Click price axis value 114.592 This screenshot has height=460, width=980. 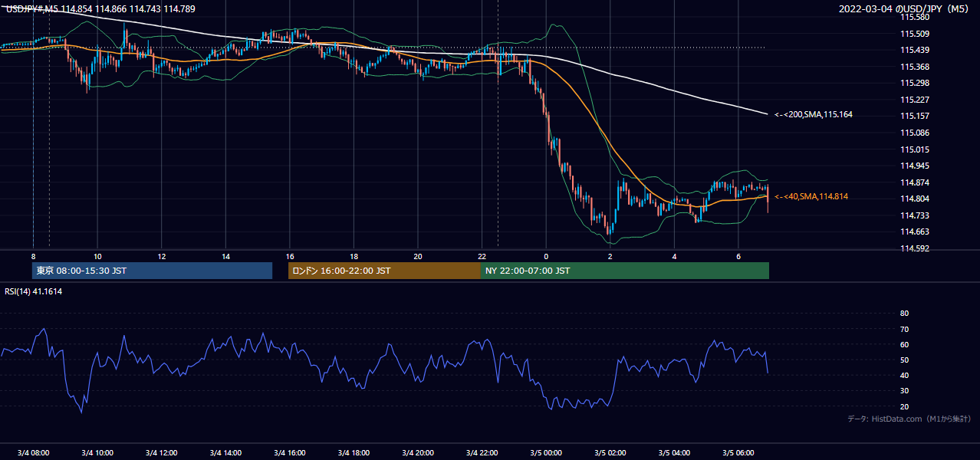coord(914,248)
